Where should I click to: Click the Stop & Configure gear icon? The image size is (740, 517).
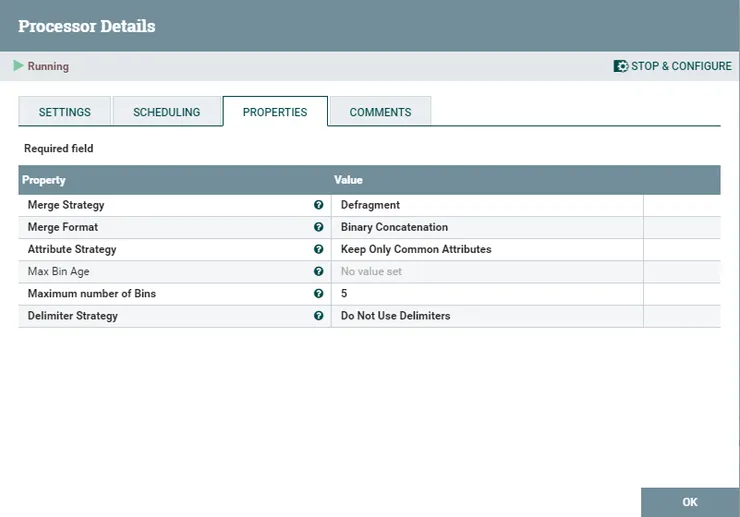621,66
